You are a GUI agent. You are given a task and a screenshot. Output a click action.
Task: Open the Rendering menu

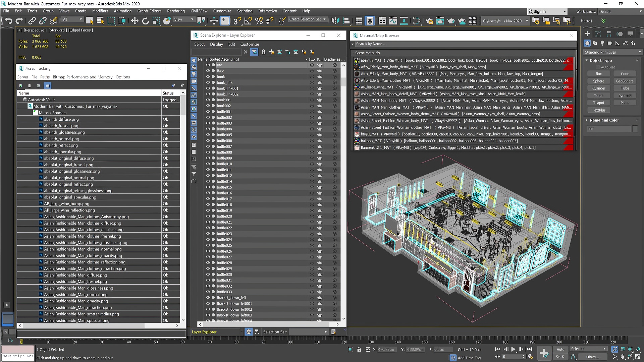176,11
